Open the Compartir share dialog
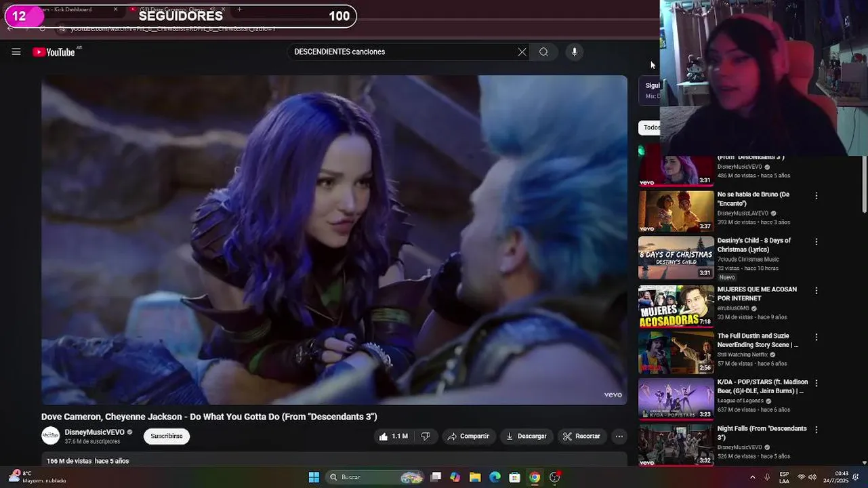 468,436
